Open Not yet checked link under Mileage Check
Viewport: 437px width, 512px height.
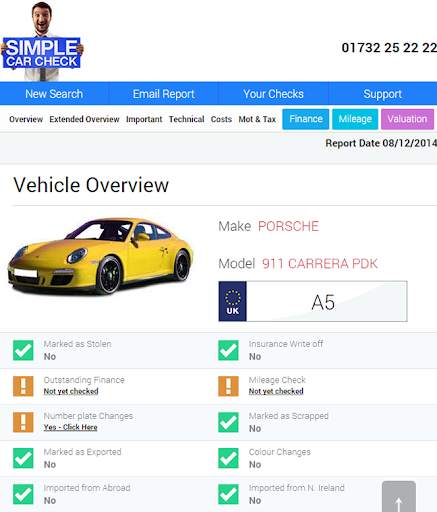click(x=276, y=391)
